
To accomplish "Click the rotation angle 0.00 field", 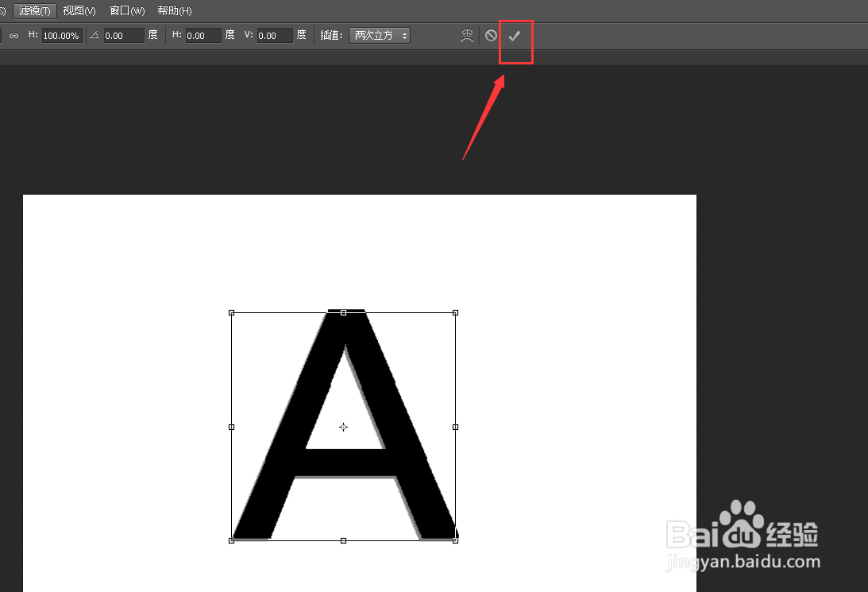I will point(123,35).
